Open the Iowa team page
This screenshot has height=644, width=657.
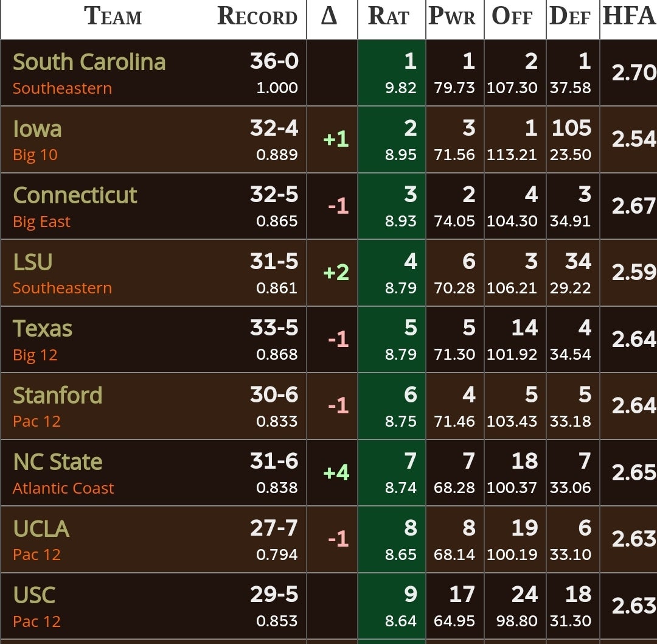click(37, 129)
